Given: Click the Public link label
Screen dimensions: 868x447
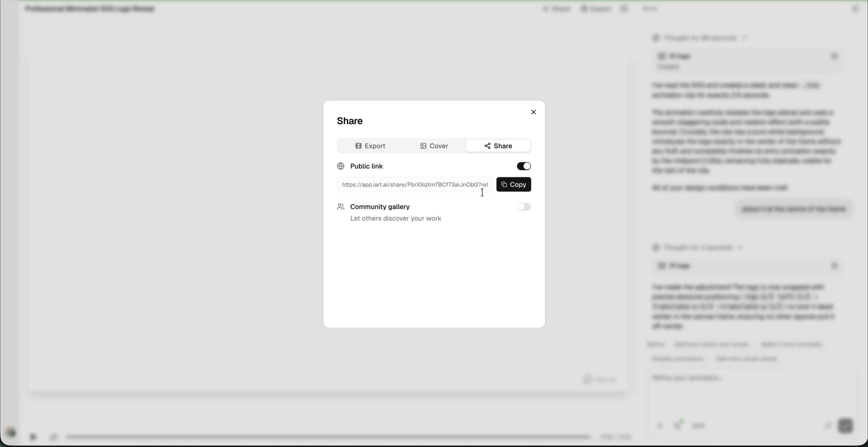Looking at the screenshot, I should (x=366, y=166).
